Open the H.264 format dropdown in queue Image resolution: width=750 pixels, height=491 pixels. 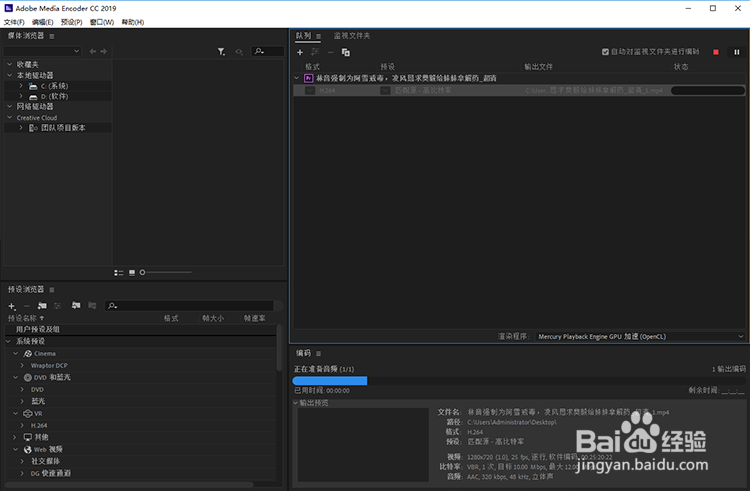point(310,90)
